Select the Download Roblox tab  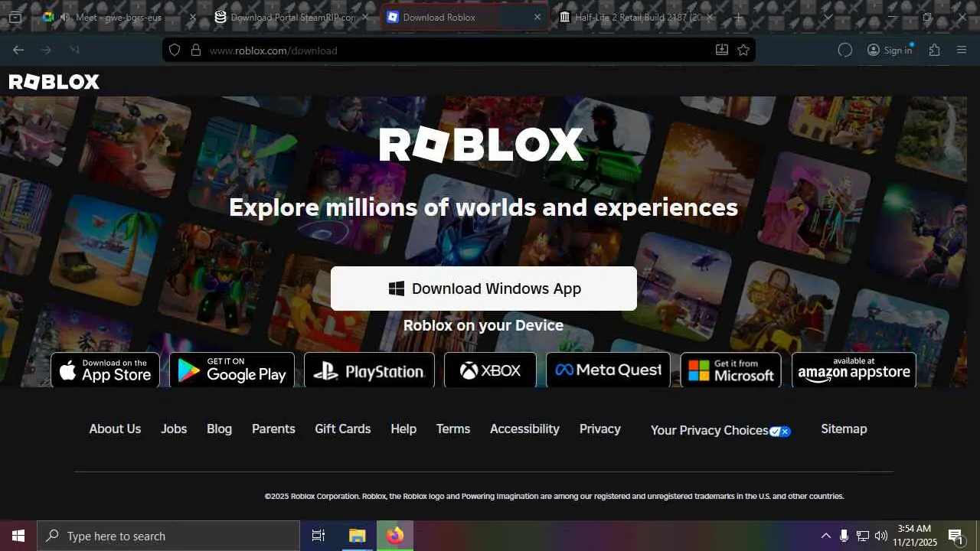pyautogui.click(x=465, y=17)
